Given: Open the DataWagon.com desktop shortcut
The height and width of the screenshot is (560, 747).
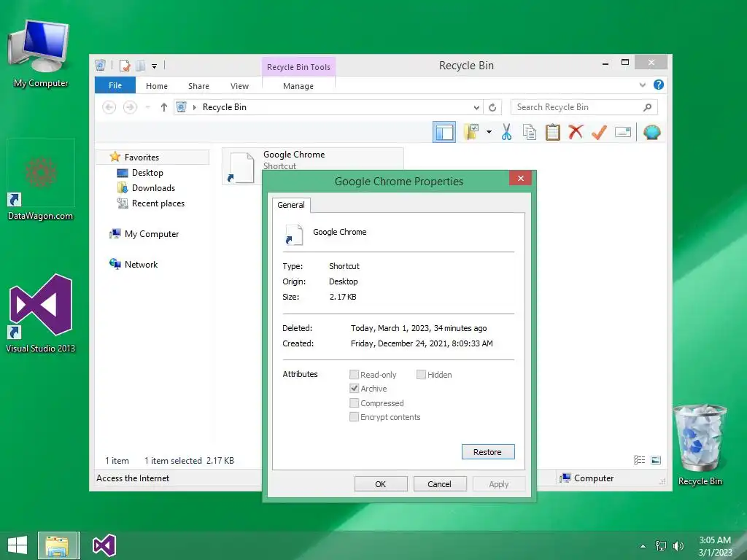Looking at the screenshot, I should pos(41,181).
